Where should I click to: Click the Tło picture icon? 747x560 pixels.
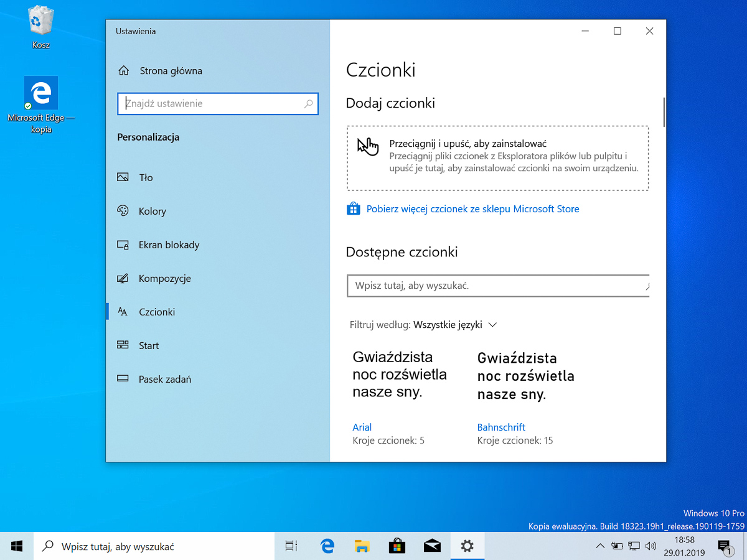(123, 177)
